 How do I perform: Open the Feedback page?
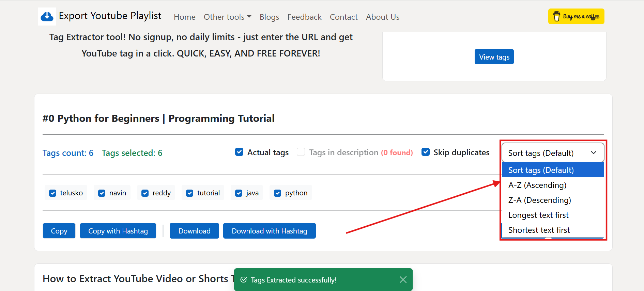304,17
